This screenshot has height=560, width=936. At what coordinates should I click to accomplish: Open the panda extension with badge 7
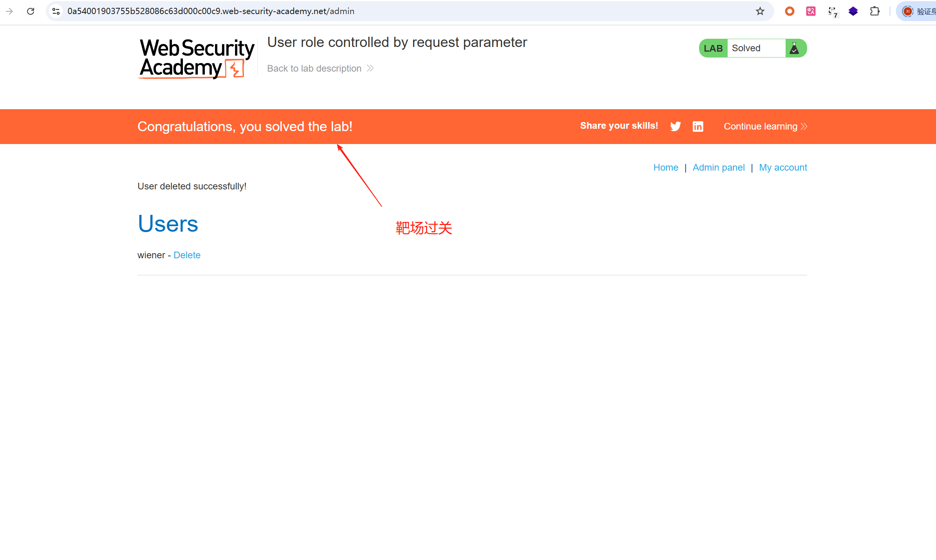(x=832, y=12)
